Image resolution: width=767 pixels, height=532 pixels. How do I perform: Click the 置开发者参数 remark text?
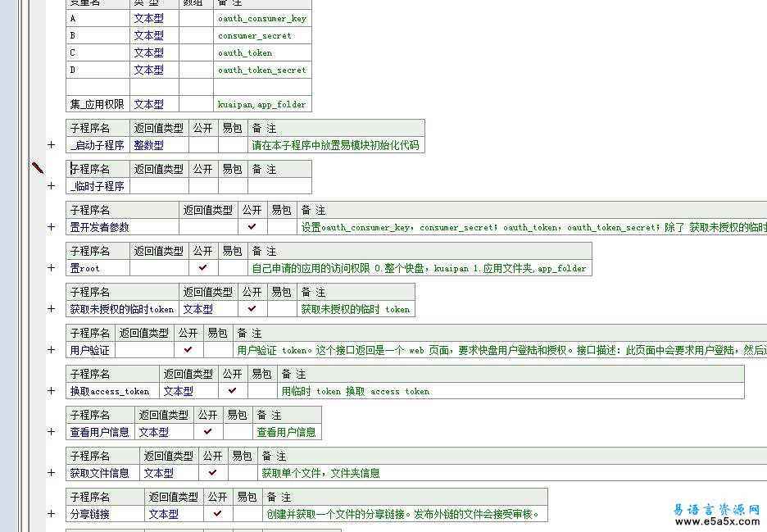533,226
